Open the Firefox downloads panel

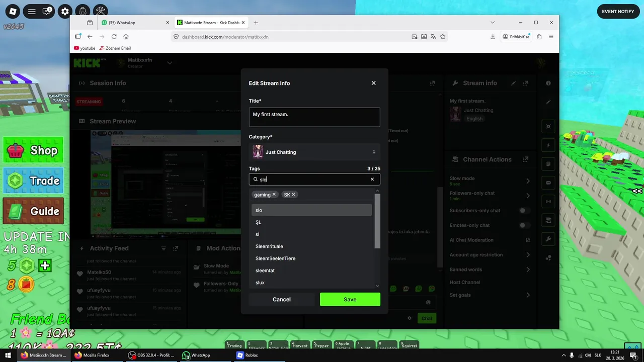[x=493, y=37]
